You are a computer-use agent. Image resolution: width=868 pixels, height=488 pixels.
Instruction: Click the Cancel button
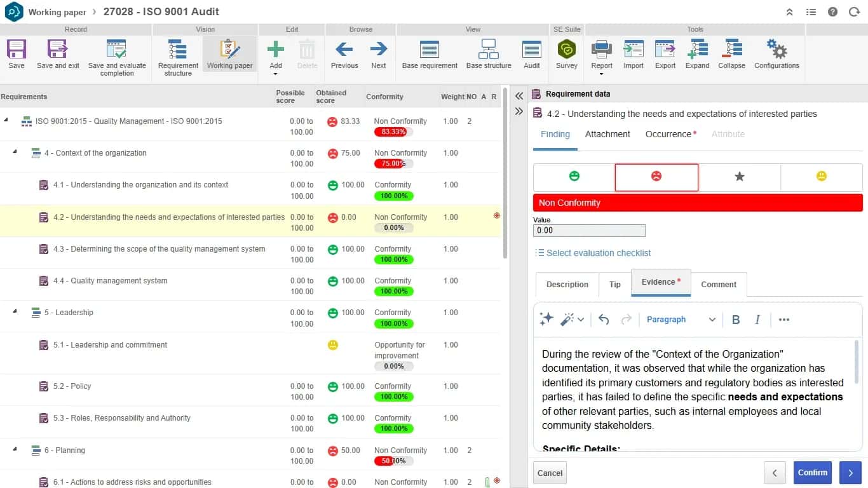click(550, 473)
